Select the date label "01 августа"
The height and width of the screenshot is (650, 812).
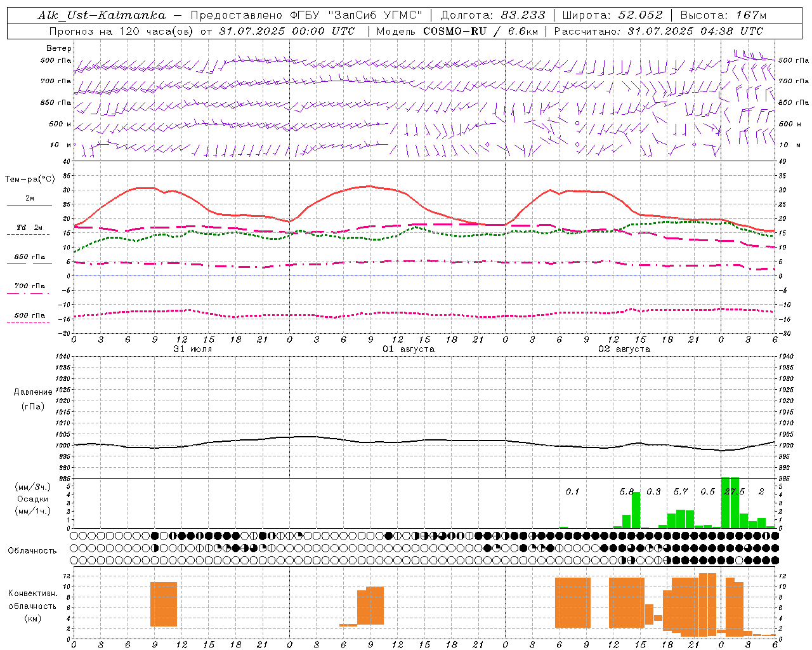click(409, 349)
